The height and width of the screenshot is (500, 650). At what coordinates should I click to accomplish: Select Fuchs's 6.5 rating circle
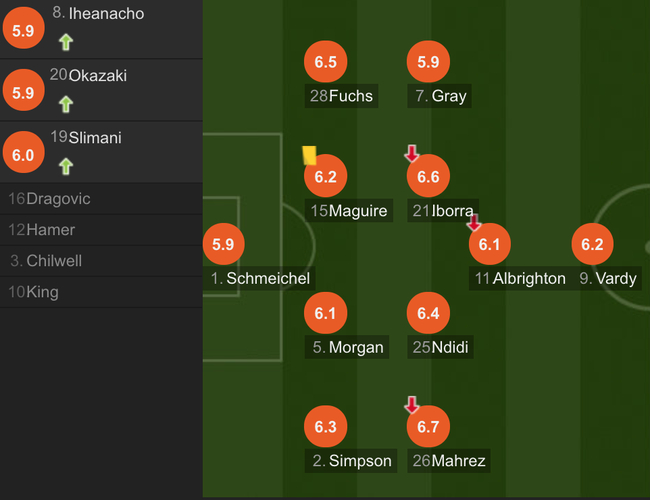[325, 62]
